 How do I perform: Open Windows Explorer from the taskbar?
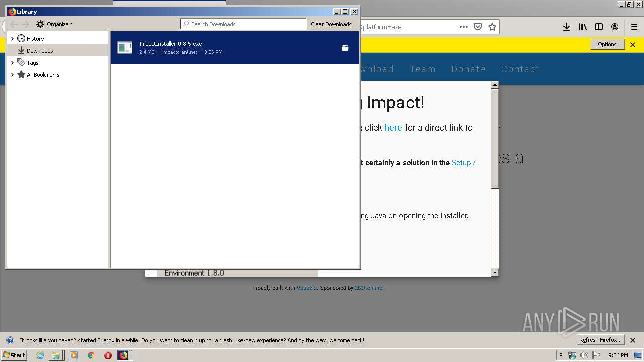[x=55, y=355]
